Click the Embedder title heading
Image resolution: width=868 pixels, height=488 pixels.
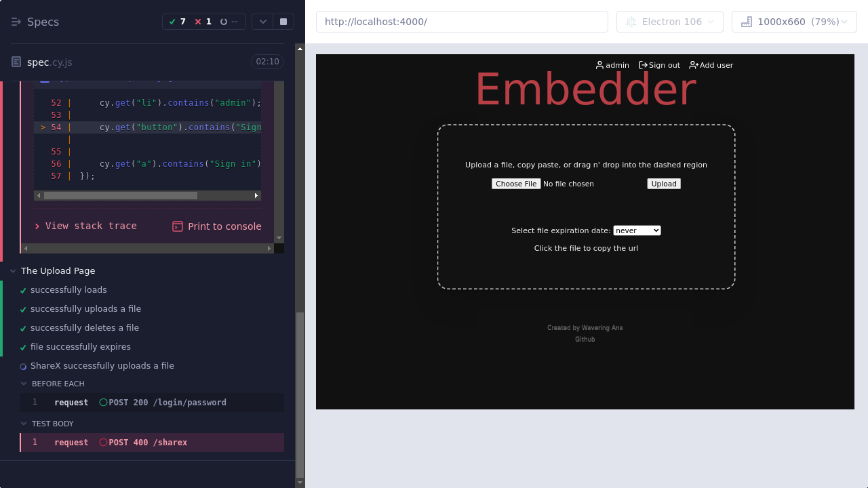pos(585,89)
